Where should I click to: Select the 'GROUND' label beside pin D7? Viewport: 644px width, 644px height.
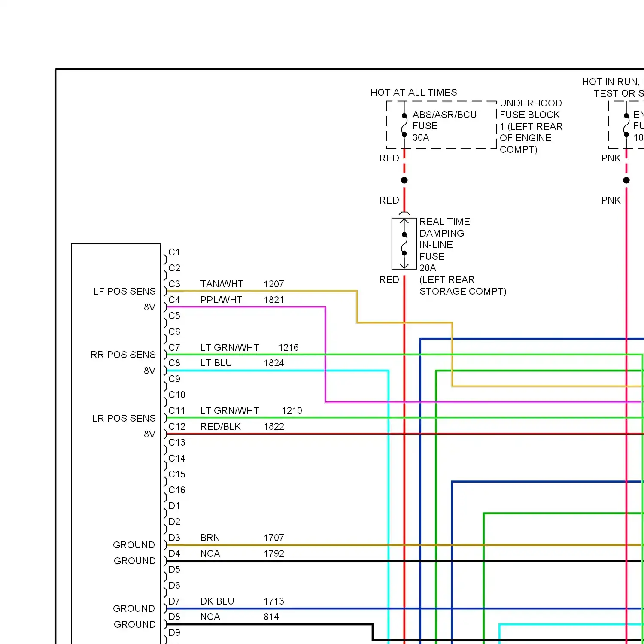click(134, 609)
